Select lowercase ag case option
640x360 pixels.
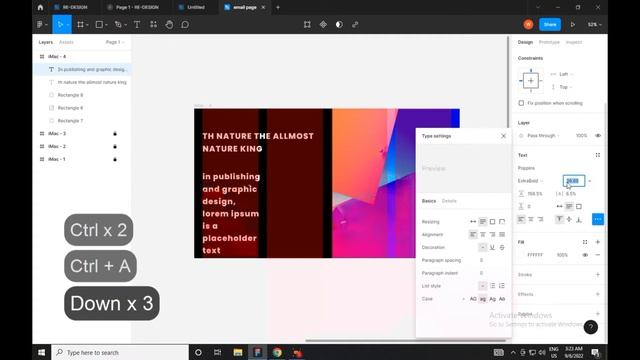point(483,299)
